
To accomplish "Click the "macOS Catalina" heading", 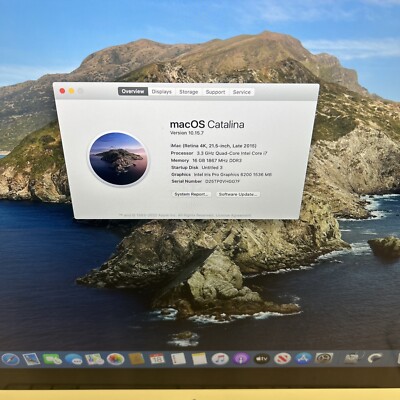I will coord(207,124).
